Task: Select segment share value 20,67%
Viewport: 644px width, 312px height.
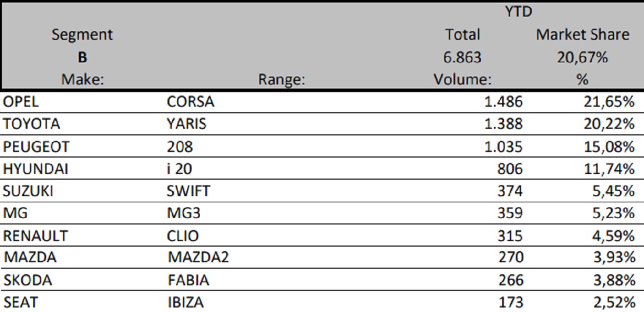Action: click(x=583, y=57)
